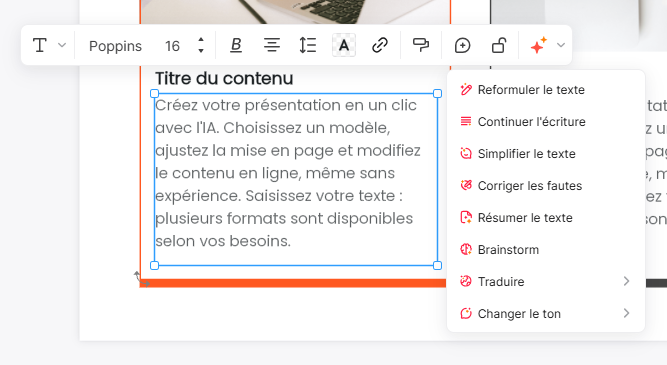667x365 pixels.
Task: Expand the Changer le ton chevron
Action: pyautogui.click(x=626, y=314)
